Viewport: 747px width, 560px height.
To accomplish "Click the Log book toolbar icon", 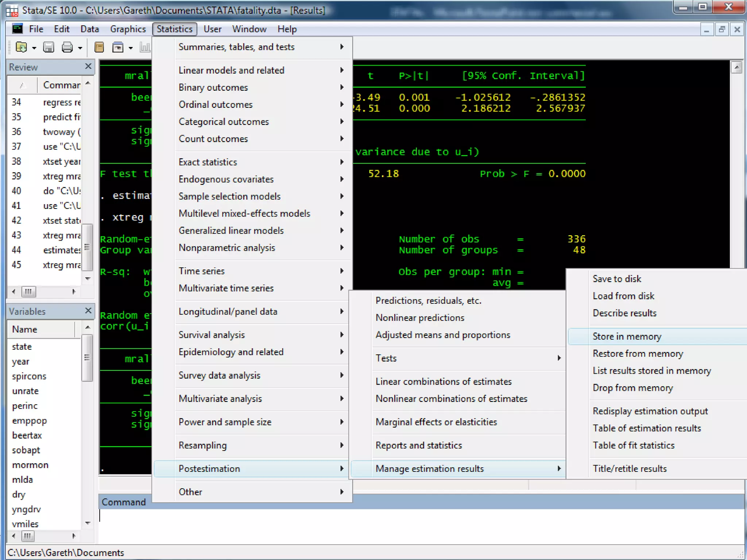I will [x=99, y=47].
